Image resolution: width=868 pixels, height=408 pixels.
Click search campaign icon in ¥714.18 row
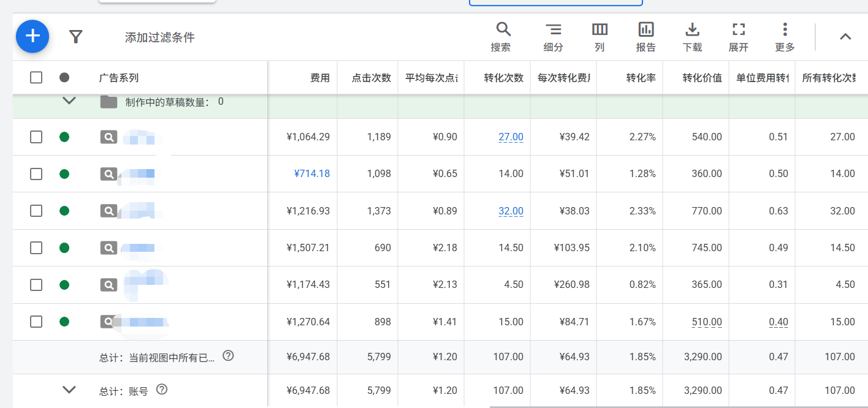click(108, 174)
